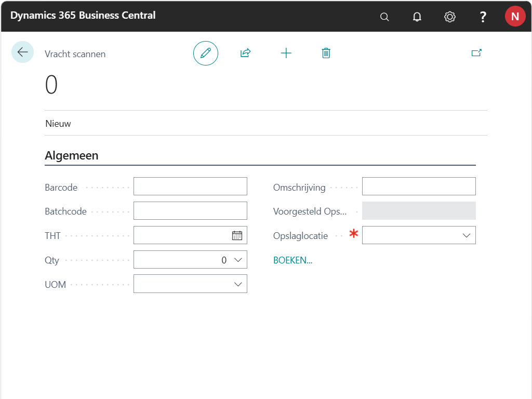Delete record using trash icon
532x399 pixels.
click(326, 53)
